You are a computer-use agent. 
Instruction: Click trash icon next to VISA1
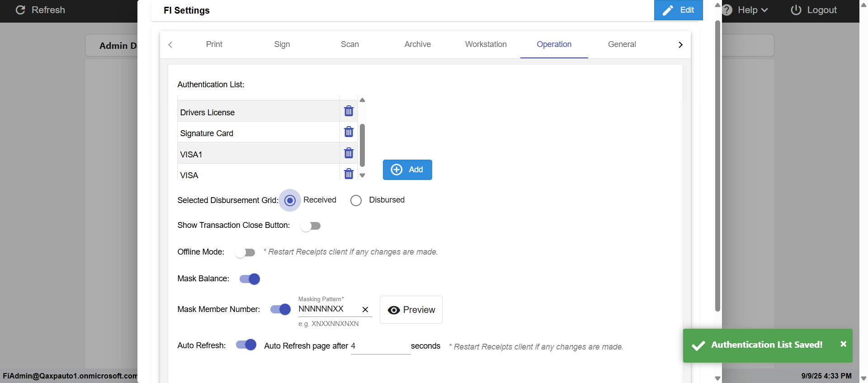349,153
